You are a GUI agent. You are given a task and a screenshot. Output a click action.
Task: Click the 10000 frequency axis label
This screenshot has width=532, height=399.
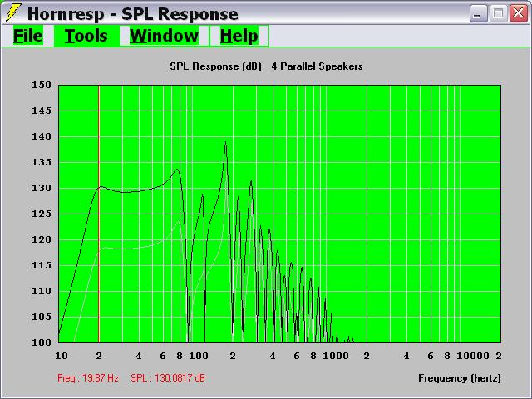click(x=473, y=356)
